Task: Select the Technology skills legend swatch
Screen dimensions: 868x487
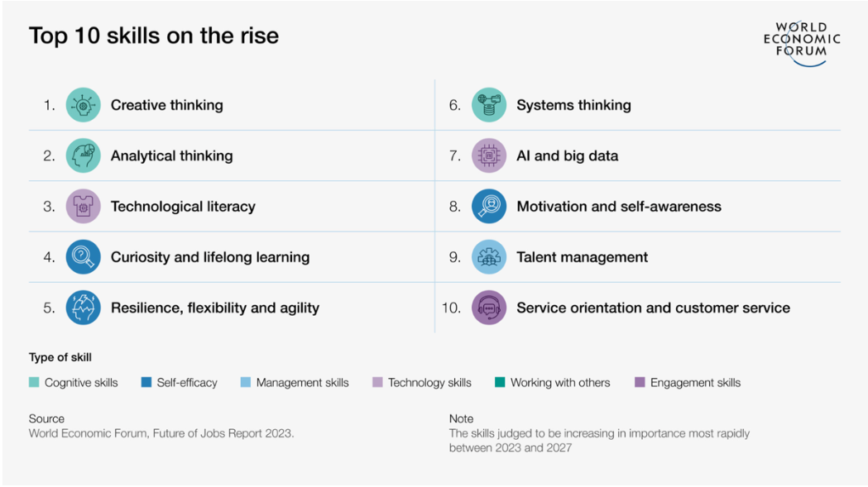Action: (377, 383)
